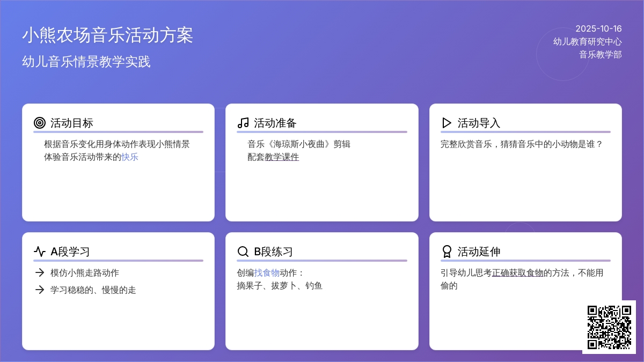Click the arrow icon before 学习稳稳的、慢慢的走
This screenshot has height=362, width=644.
(x=39, y=290)
